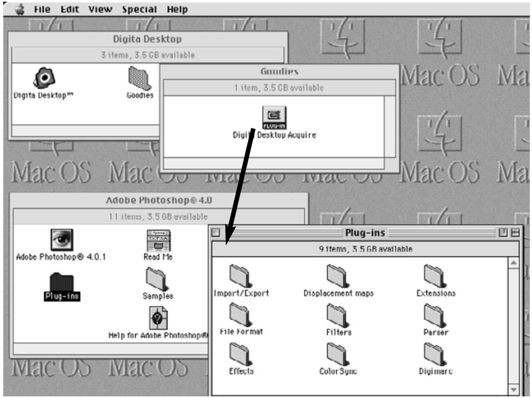This screenshot has height=398, width=532.
Task: Click the Adobe Photoshop 4.0 window title bar
Action: coord(159,200)
